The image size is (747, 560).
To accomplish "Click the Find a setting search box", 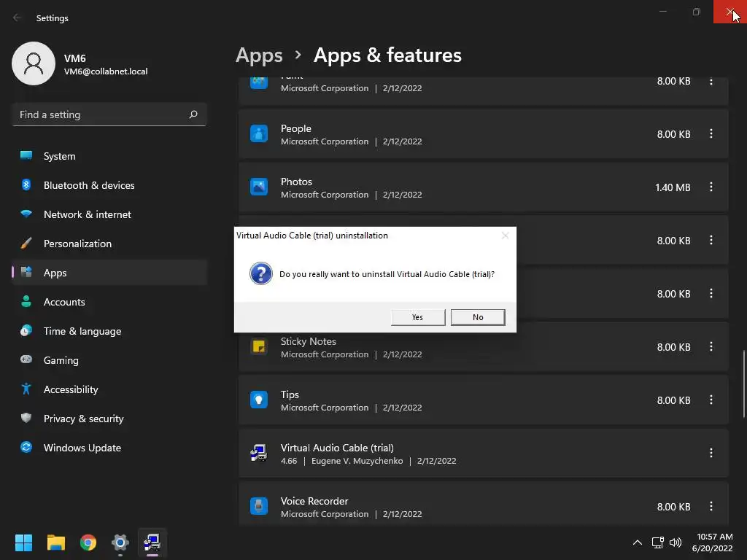I will (109, 114).
